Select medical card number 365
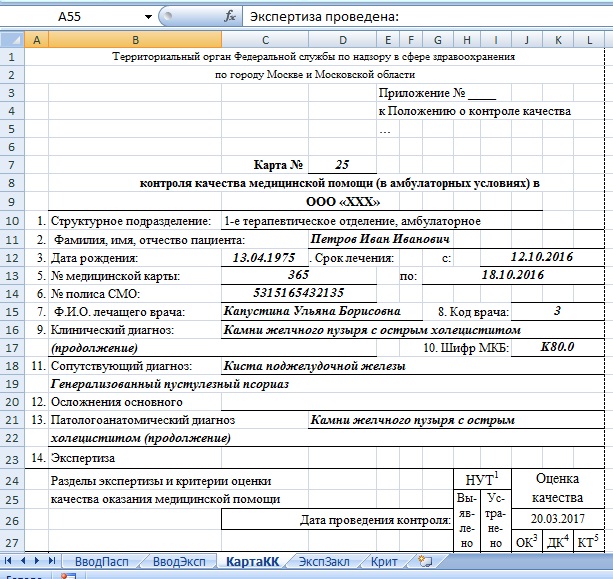The width and height of the screenshot is (613, 579). [299, 275]
